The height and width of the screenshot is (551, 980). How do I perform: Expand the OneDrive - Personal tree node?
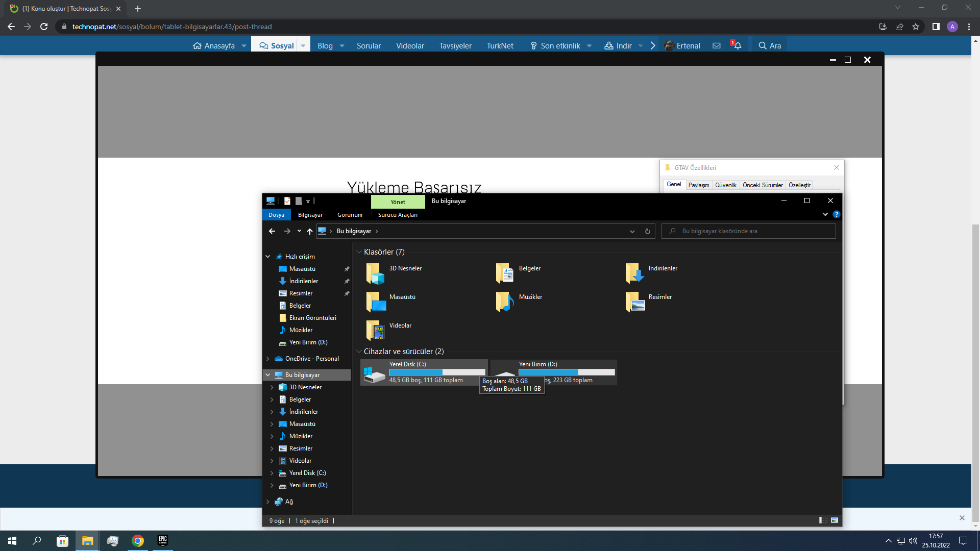pyautogui.click(x=268, y=359)
